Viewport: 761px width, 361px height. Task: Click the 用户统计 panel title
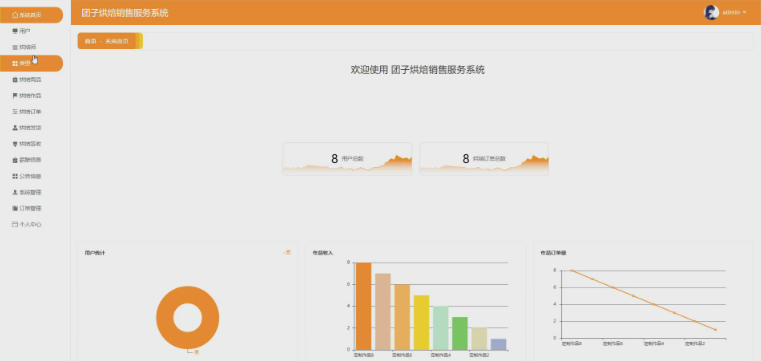coord(95,253)
